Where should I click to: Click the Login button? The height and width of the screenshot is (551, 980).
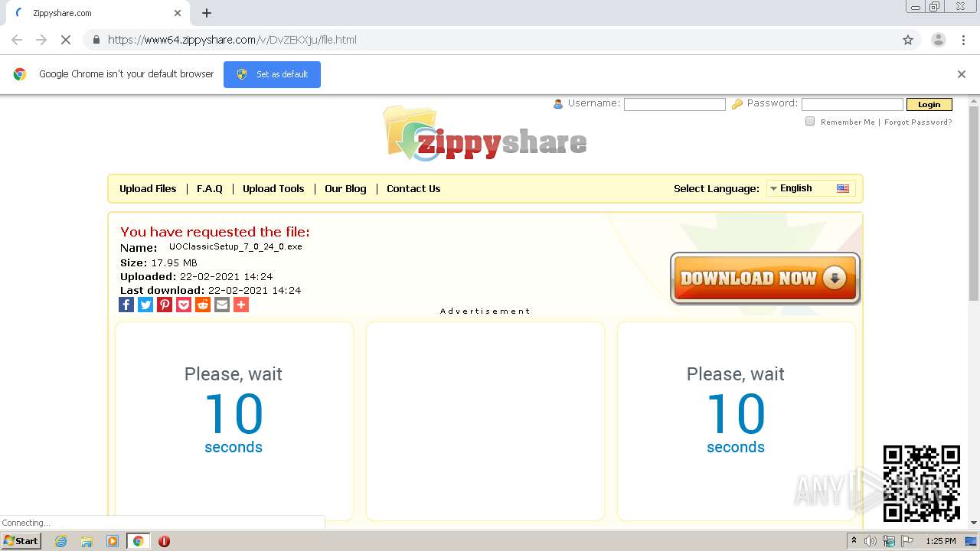[929, 105]
